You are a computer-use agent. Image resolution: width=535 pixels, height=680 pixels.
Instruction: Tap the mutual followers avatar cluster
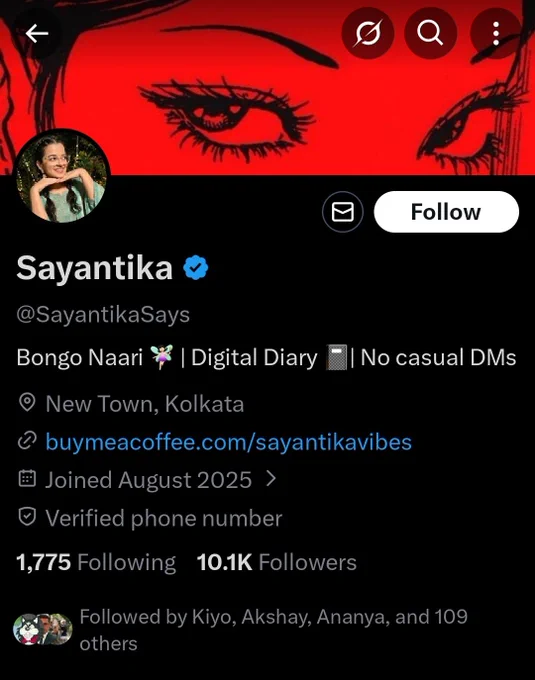point(42,629)
